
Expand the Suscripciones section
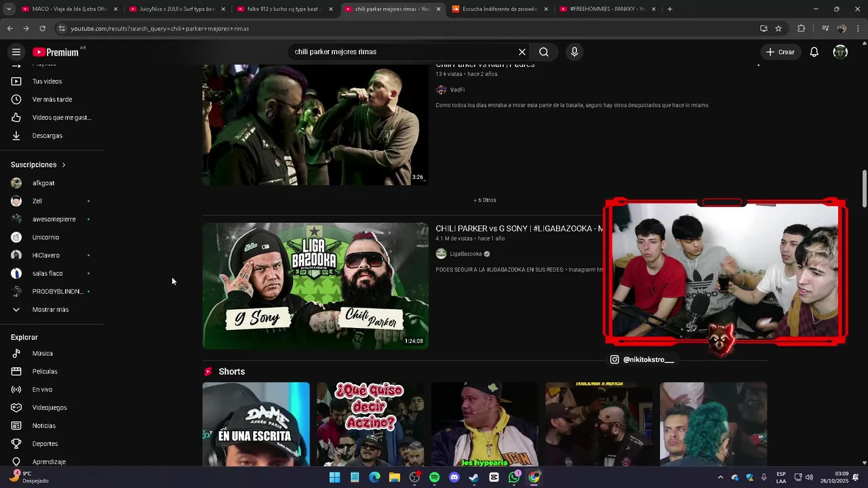click(39, 165)
